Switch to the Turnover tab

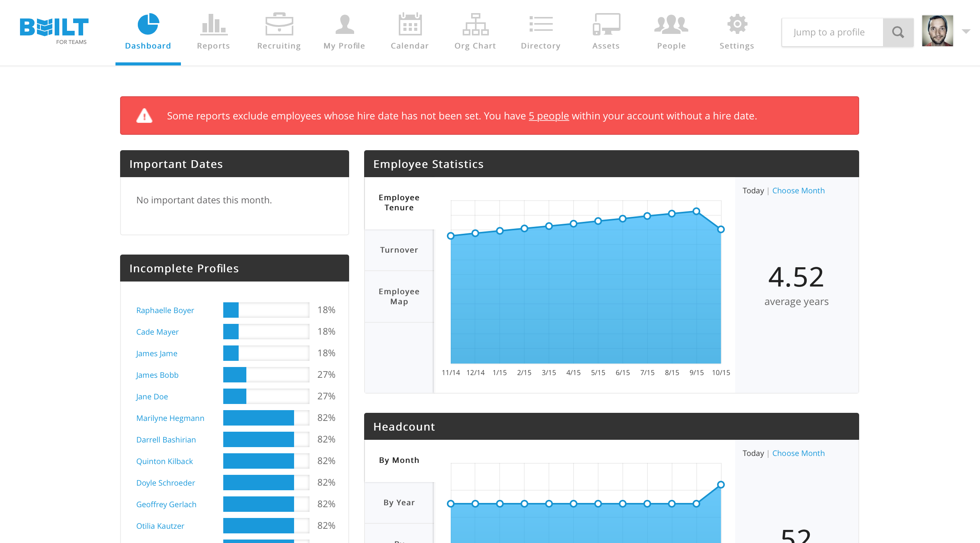(x=399, y=250)
